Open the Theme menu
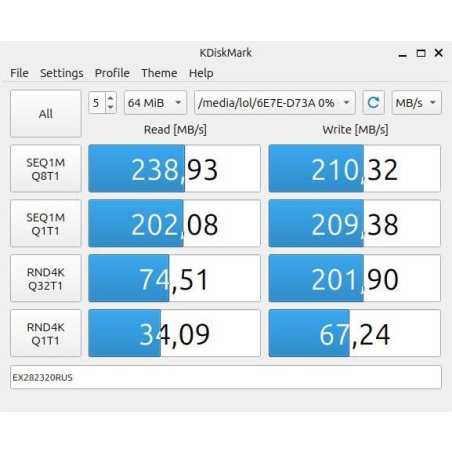The image size is (452, 452). (x=159, y=73)
